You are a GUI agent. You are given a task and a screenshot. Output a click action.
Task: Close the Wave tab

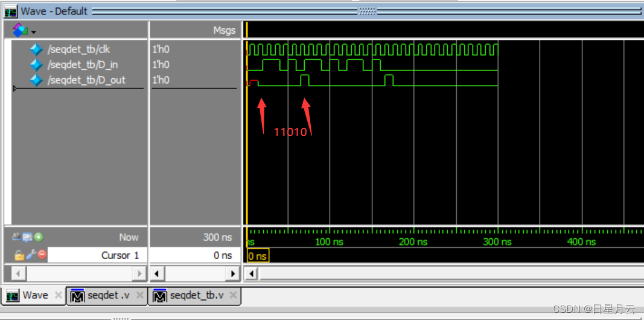coord(59,295)
